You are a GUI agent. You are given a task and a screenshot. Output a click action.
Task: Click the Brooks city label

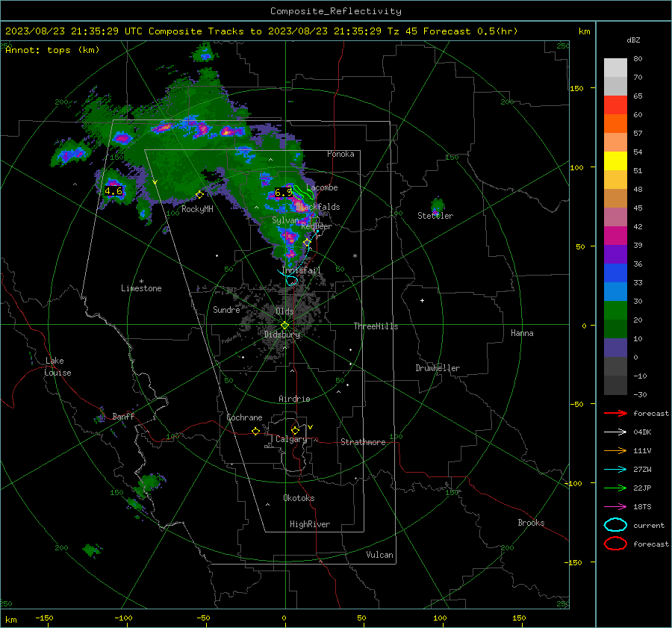click(531, 523)
